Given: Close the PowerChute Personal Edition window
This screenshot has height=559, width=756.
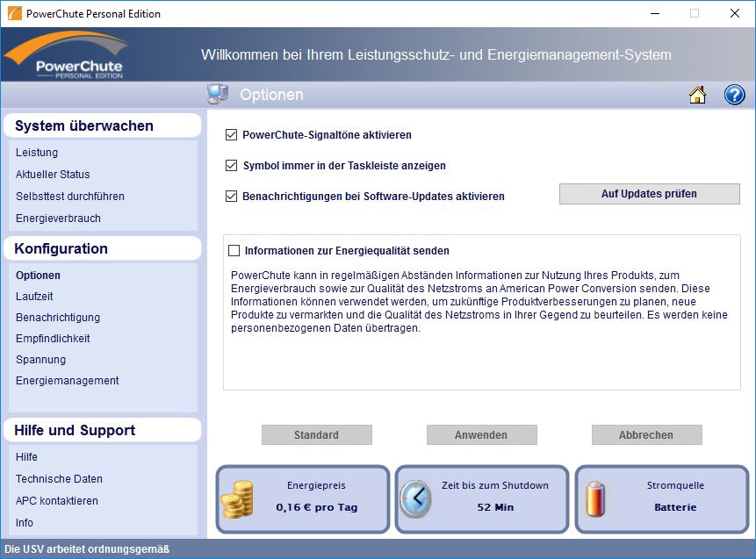Looking at the screenshot, I should (735, 13).
